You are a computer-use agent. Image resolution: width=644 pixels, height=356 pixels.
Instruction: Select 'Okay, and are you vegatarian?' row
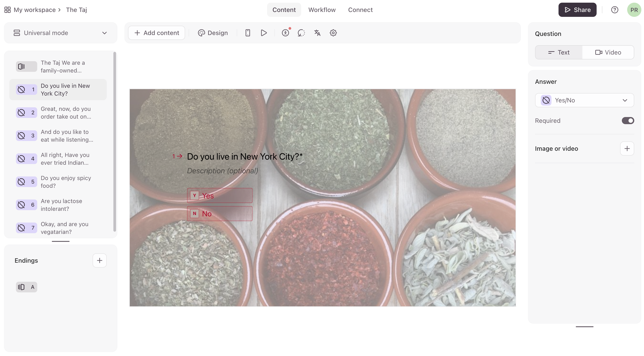[x=58, y=228]
